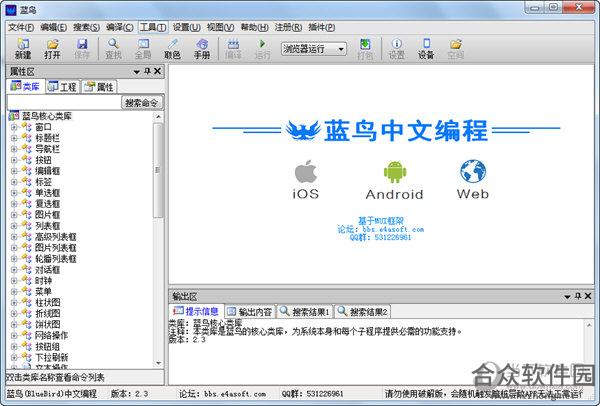
Task: Expand the 导航栏 tree node
Action: 14,149
